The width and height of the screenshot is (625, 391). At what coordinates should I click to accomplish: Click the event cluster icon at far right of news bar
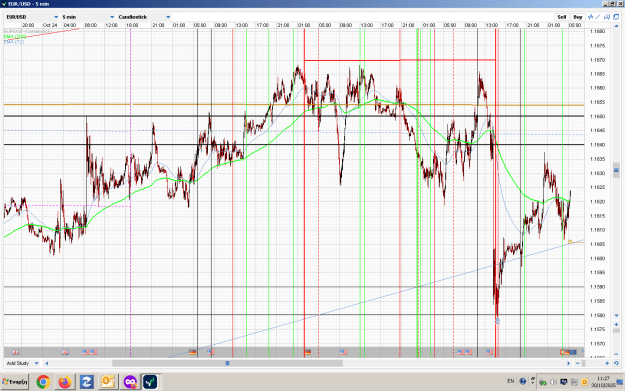(568, 352)
